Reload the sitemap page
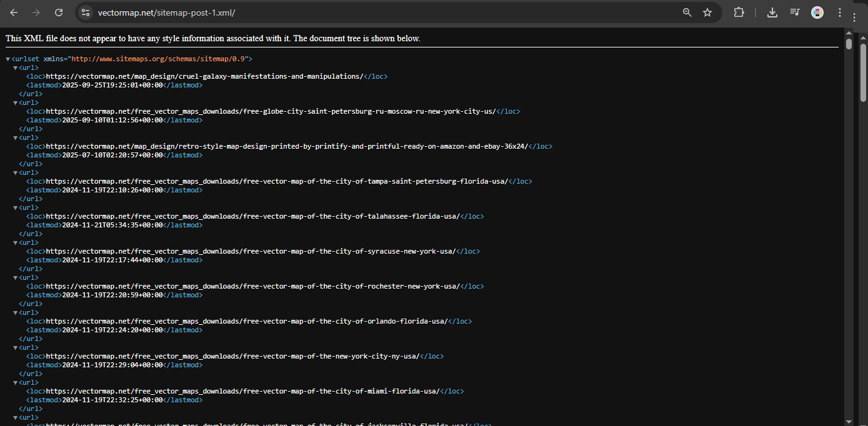The height and width of the screenshot is (426, 868). (59, 12)
